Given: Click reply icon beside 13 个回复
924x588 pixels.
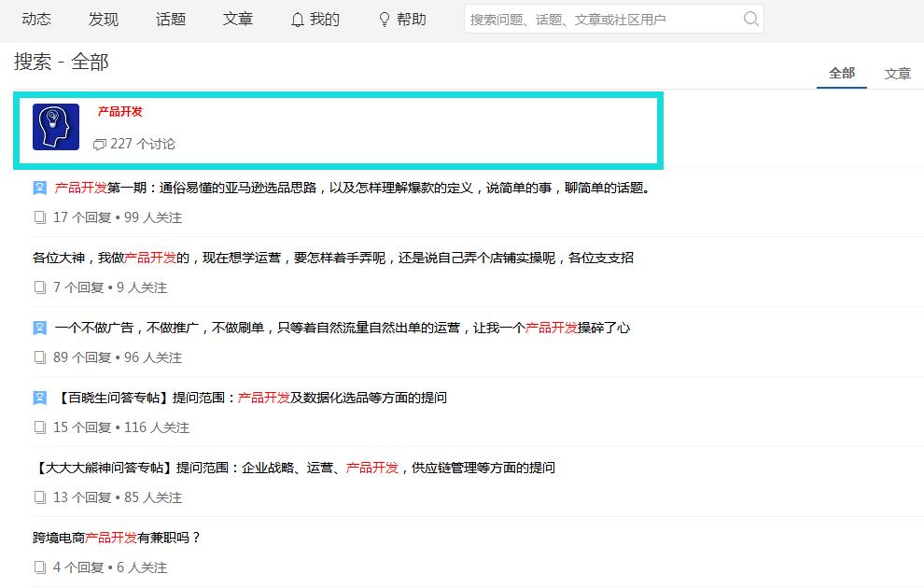Looking at the screenshot, I should coord(40,497).
